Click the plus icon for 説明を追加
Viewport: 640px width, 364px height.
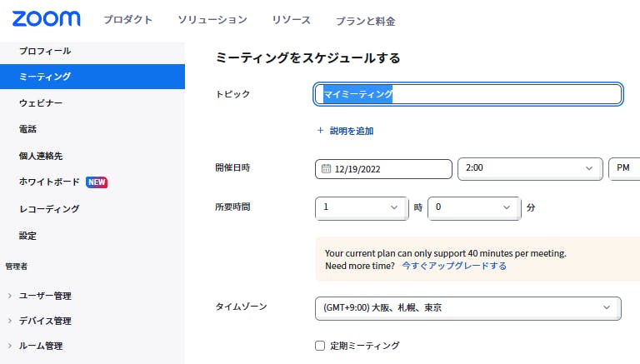point(320,131)
